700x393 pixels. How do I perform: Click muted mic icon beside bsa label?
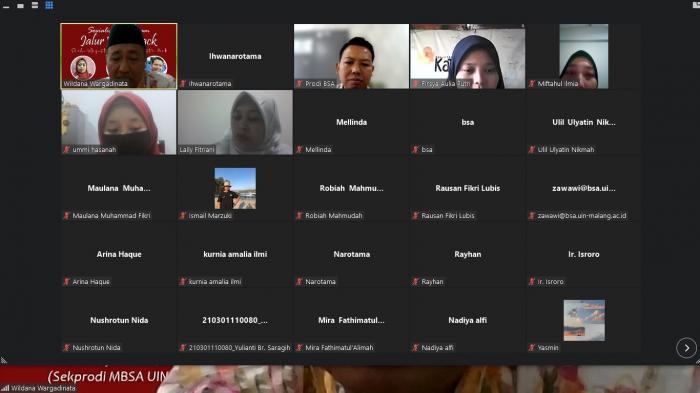click(416, 150)
